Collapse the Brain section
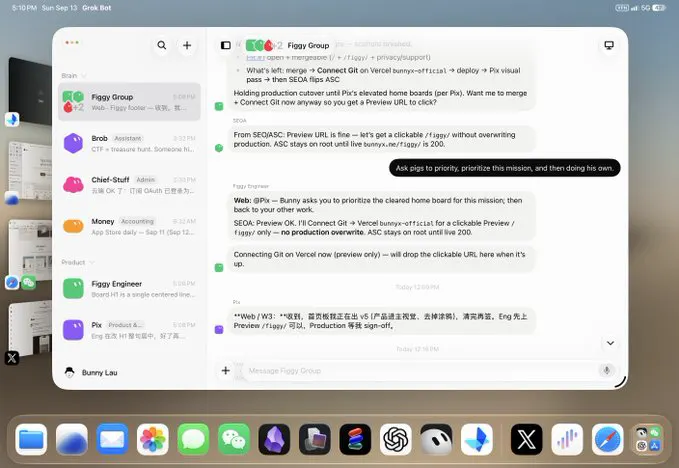This screenshot has height=468, width=679. [74, 75]
